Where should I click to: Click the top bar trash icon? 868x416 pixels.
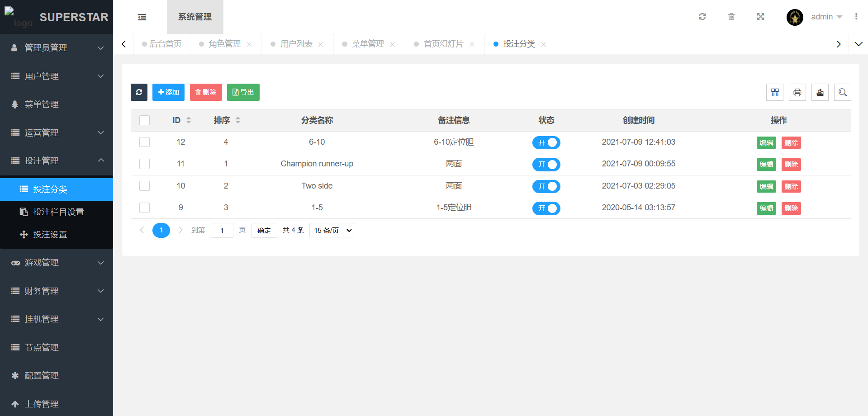click(x=731, y=17)
